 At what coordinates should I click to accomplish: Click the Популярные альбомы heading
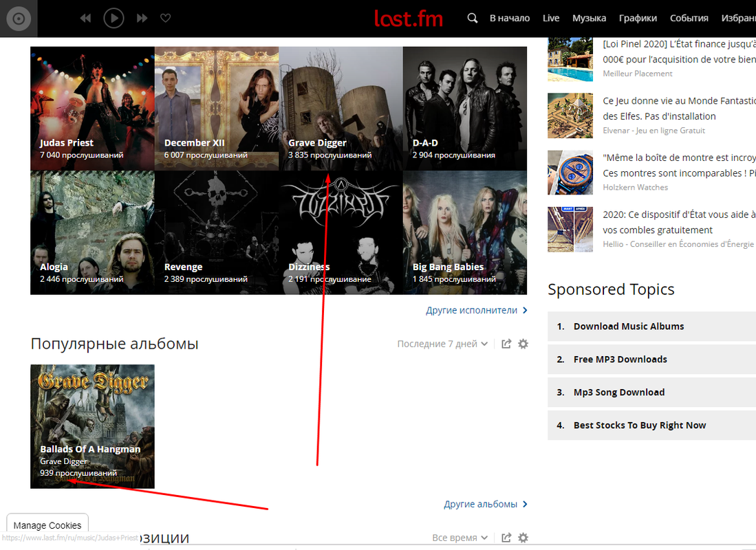point(114,344)
